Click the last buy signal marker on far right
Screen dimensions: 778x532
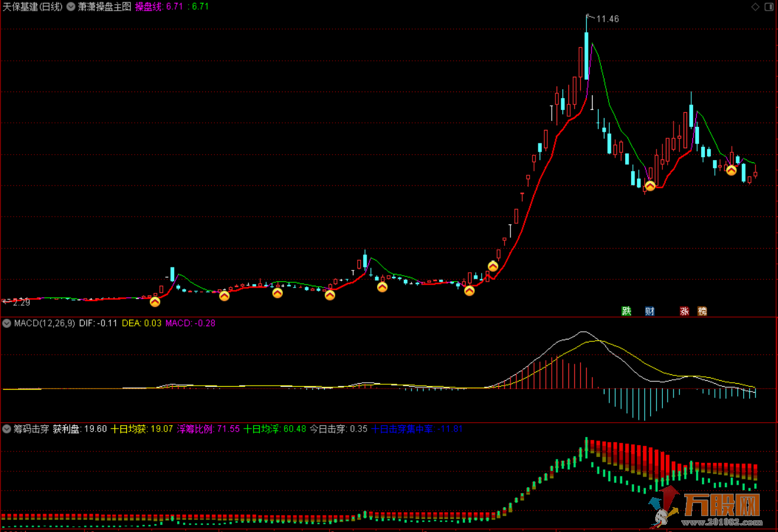(x=731, y=170)
